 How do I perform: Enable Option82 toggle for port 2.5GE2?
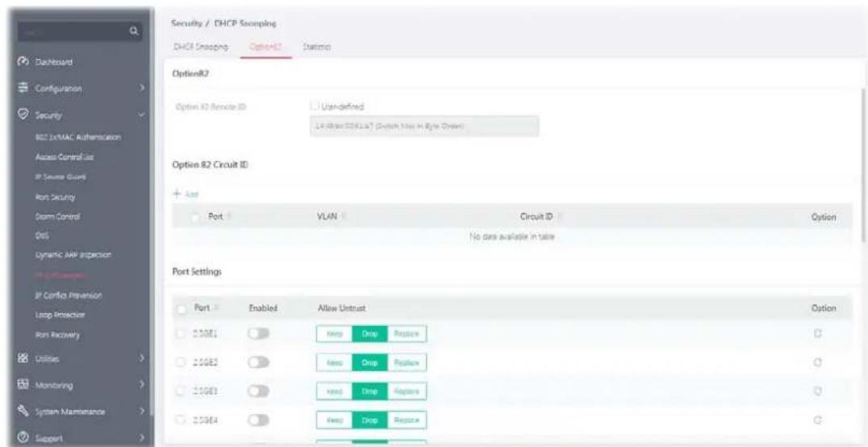258,363
